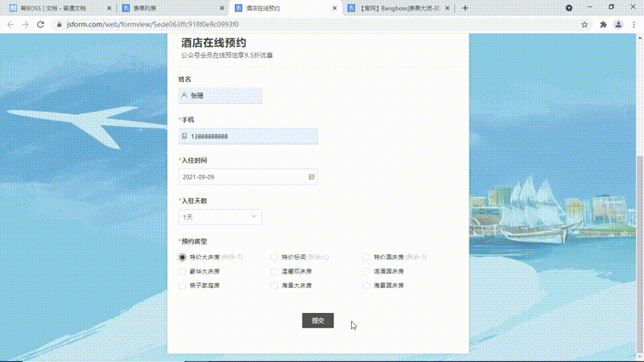
Task: Bookmark this page with the star icon
Action: (x=584, y=25)
